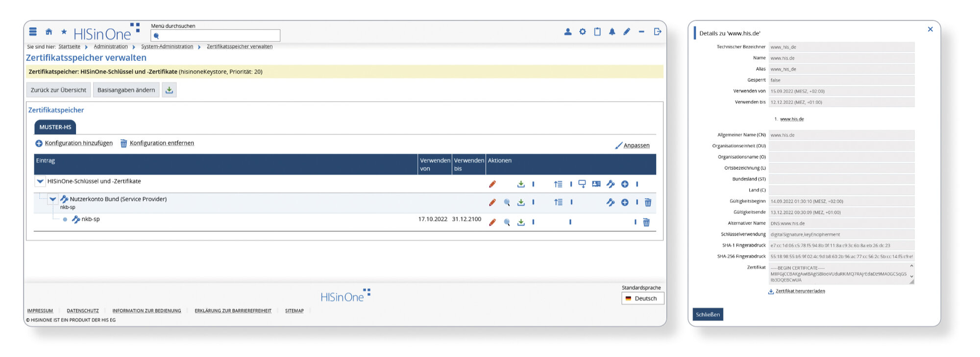Select the MUSTER-HS tab

(x=55, y=127)
